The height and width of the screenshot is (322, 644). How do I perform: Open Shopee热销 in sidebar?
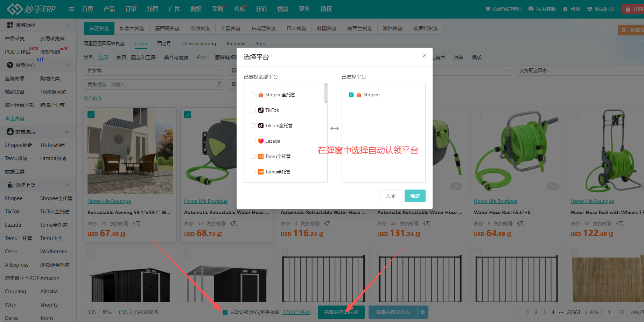(19, 145)
